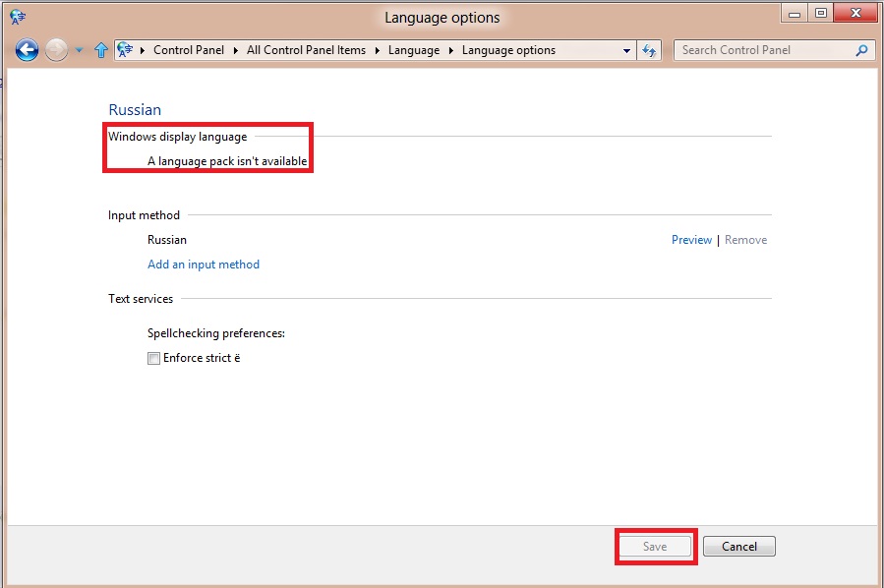Image resolution: width=884 pixels, height=588 pixels.
Task: Expand the chevron after Control Panel breadcrumb
Action: (x=236, y=50)
